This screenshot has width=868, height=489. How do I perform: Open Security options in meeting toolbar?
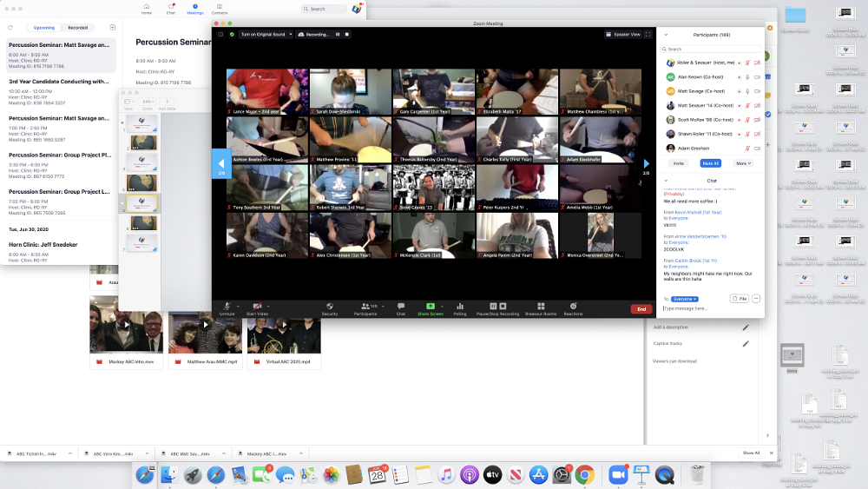point(329,308)
